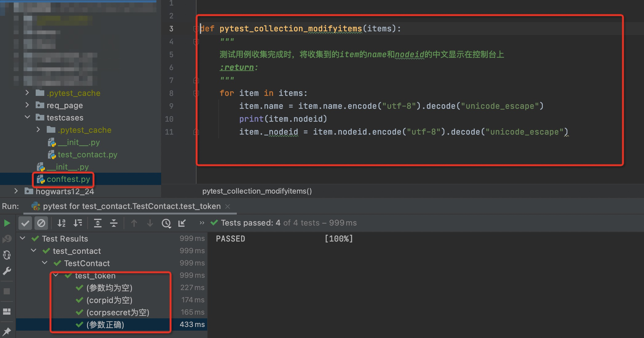
Task: Expand all test result nodes
Action: (98, 223)
